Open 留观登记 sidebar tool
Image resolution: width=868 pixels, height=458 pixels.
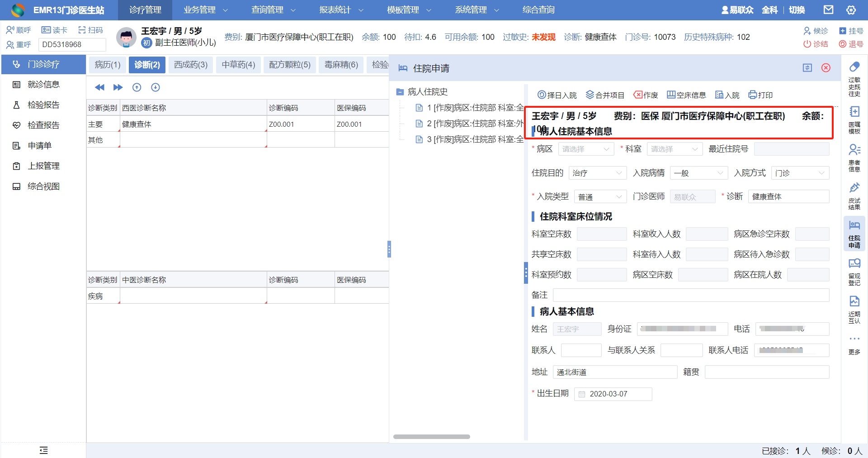(x=854, y=272)
